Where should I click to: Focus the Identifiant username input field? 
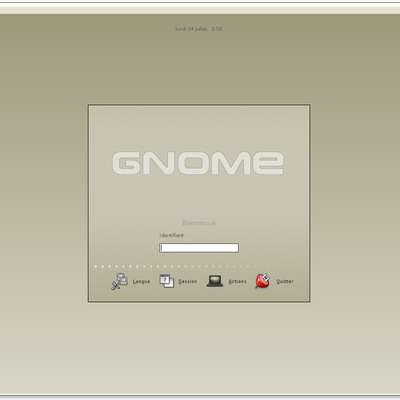pyautogui.click(x=199, y=248)
